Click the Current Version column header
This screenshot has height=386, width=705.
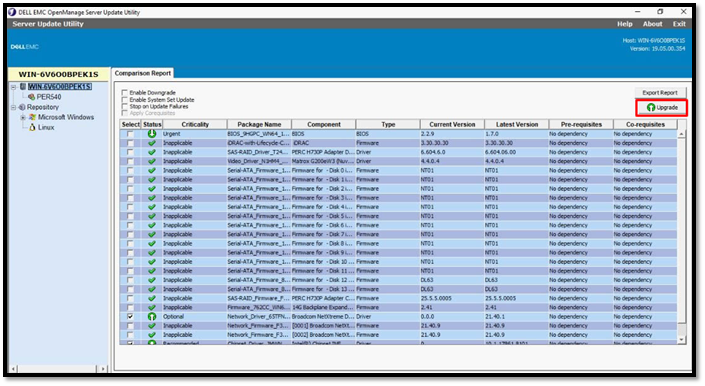click(452, 124)
